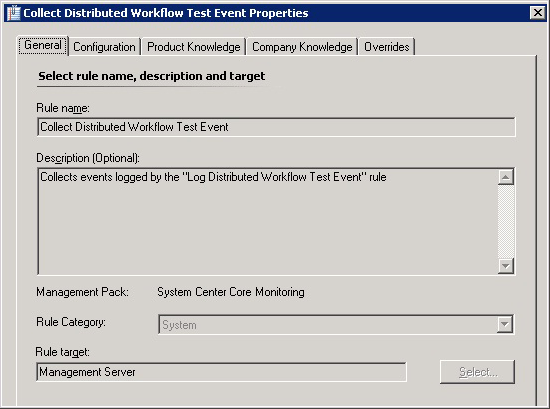Select the Overrides tab
The image size is (550, 409).
pos(387,47)
